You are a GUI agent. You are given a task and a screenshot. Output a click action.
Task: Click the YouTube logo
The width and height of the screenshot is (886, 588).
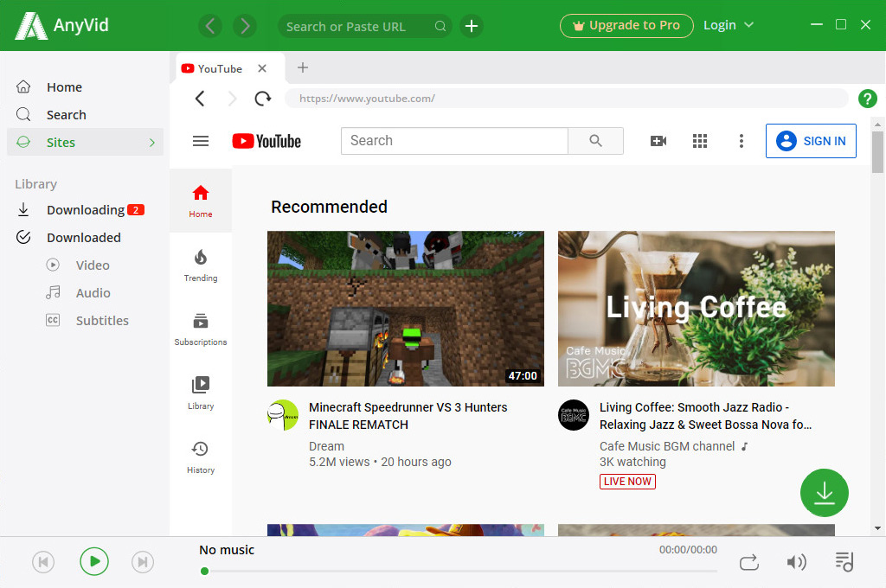266,141
